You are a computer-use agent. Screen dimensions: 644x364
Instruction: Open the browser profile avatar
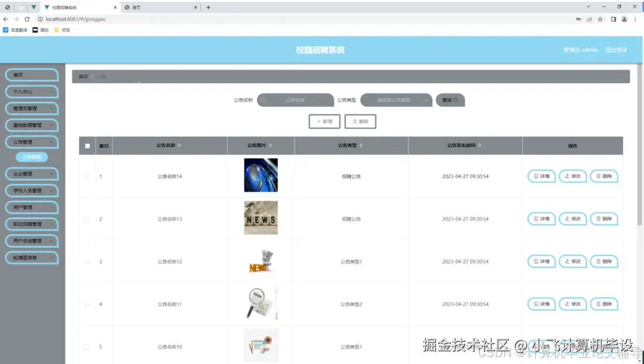624,19
